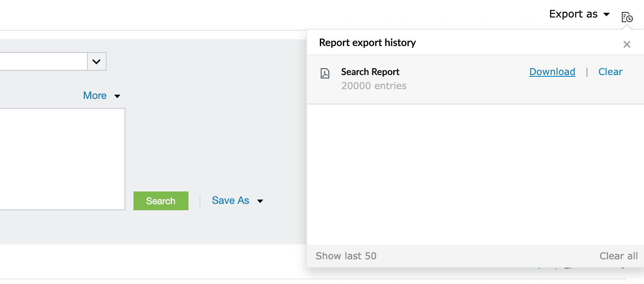Viewport: 644px width, 284px height.
Task: Download the Search Report export
Action: coord(552,72)
